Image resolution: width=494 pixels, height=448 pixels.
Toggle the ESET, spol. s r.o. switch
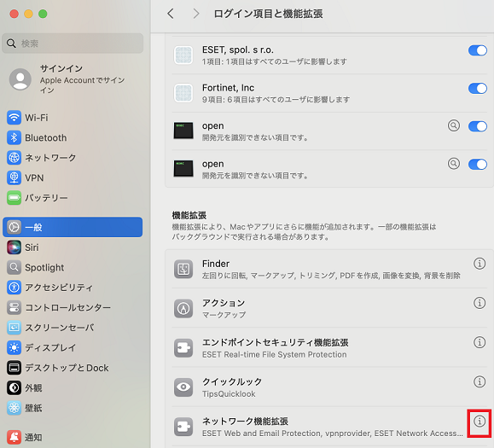tap(477, 50)
